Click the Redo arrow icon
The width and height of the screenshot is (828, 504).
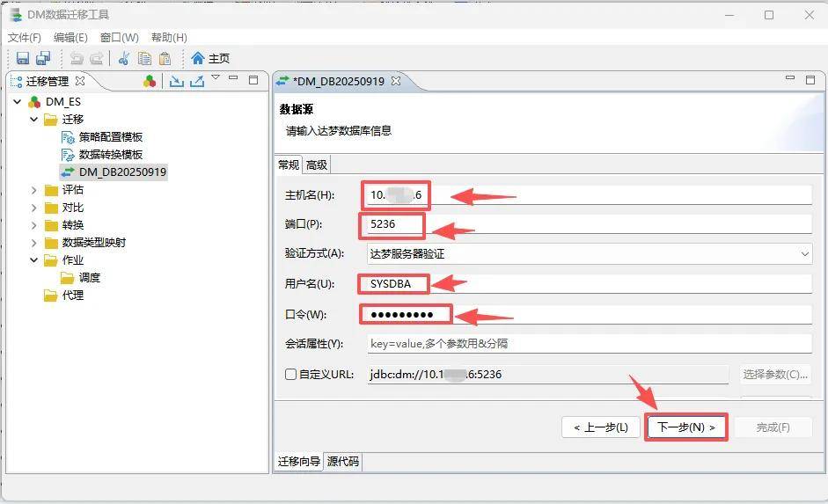click(97, 59)
